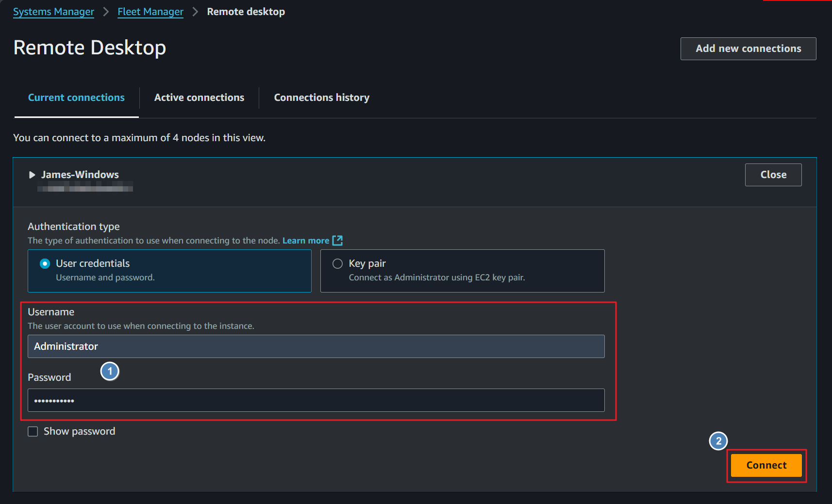Click the Remote Desktop page heading
Viewport: 832px width, 504px height.
90,48
